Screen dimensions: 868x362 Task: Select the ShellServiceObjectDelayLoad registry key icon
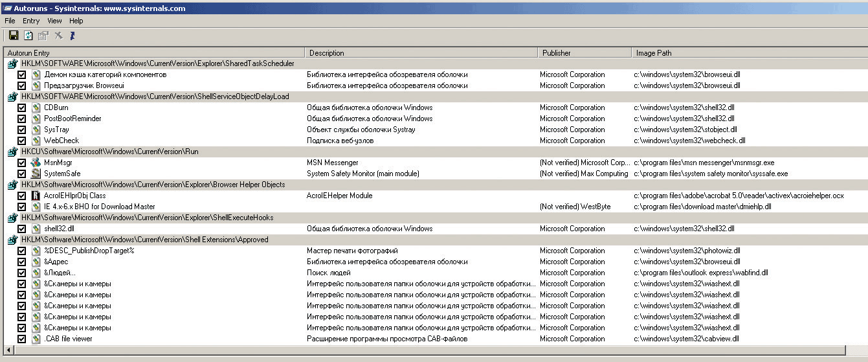pyautogui.click(x=12, y=96)
